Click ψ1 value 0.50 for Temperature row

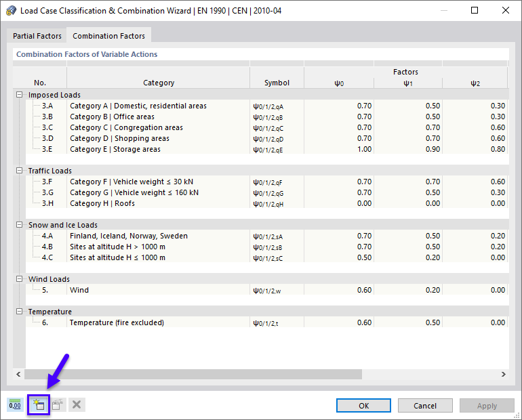coord(408,322)
